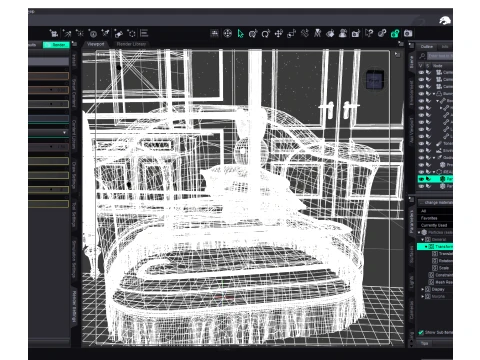Viewport: 480px width, 360px height.
Task: Select the 'Constraints' parameter row
Action: click(x=441, y=275)
